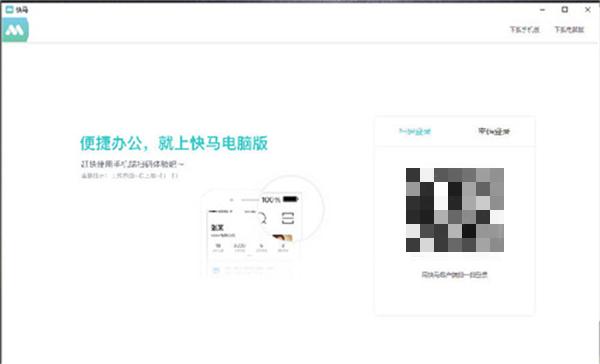Click the user name in phone mockup

217,227
